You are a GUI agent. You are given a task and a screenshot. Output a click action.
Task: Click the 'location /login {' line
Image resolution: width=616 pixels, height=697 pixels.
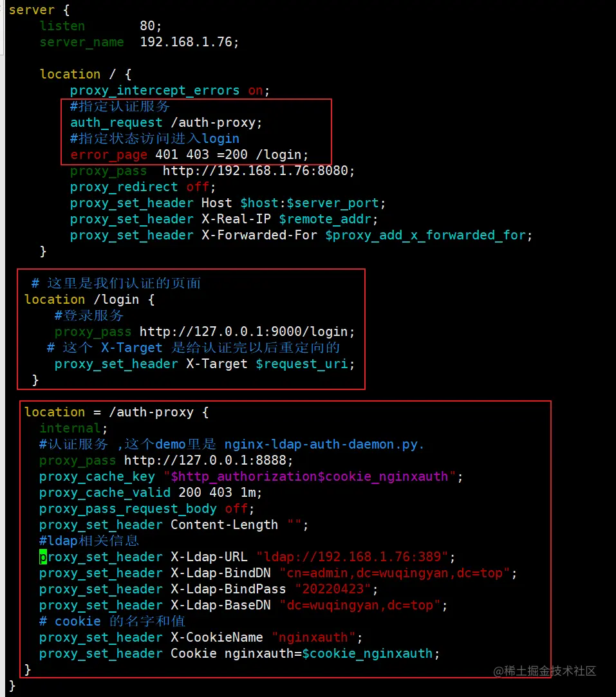pos(89,300)
